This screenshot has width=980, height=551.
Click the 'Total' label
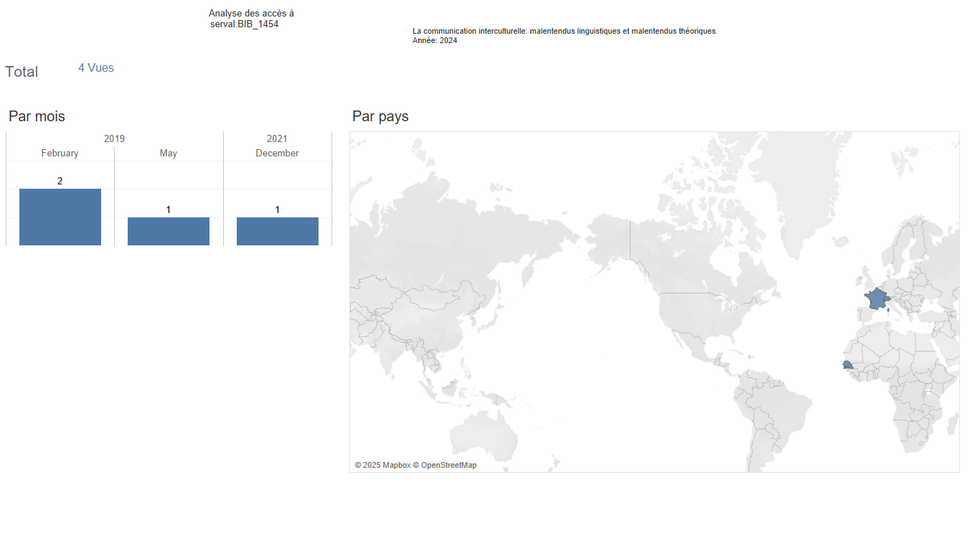22,72
